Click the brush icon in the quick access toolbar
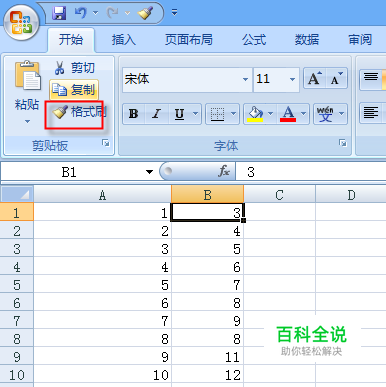Viewport: 386px width, 387px height. pyautogui.click(x=145, y=13)
